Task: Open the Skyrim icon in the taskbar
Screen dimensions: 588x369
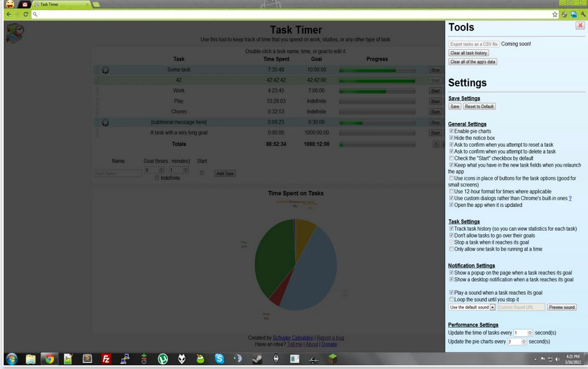Action: click(x=276, y=359)
